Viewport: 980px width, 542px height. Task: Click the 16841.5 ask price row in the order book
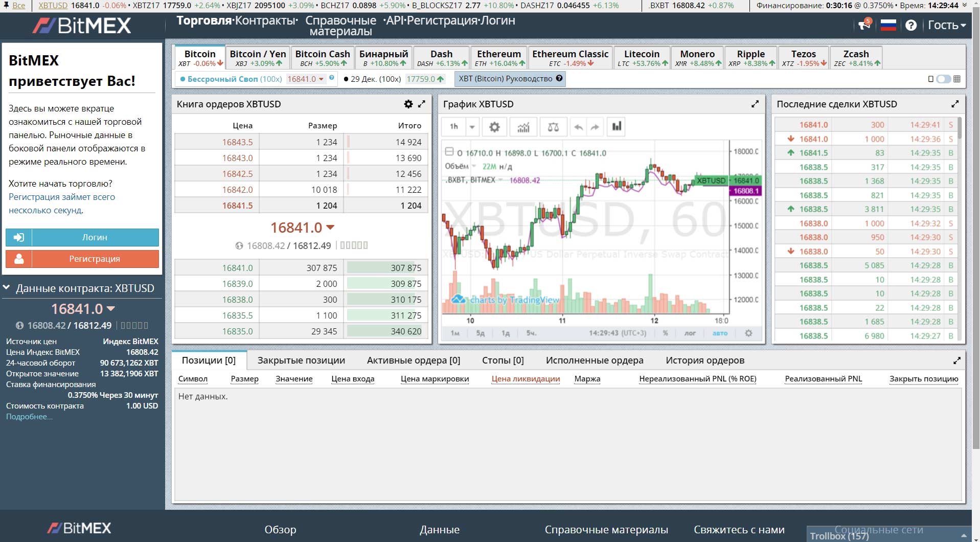[301, 206]
